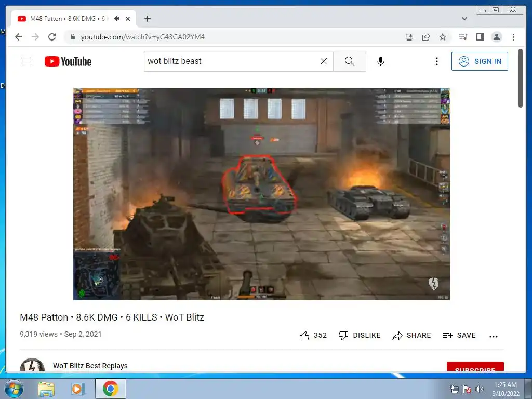Click the SIGN IN button

pyautogui.click(x=480, y=61)
